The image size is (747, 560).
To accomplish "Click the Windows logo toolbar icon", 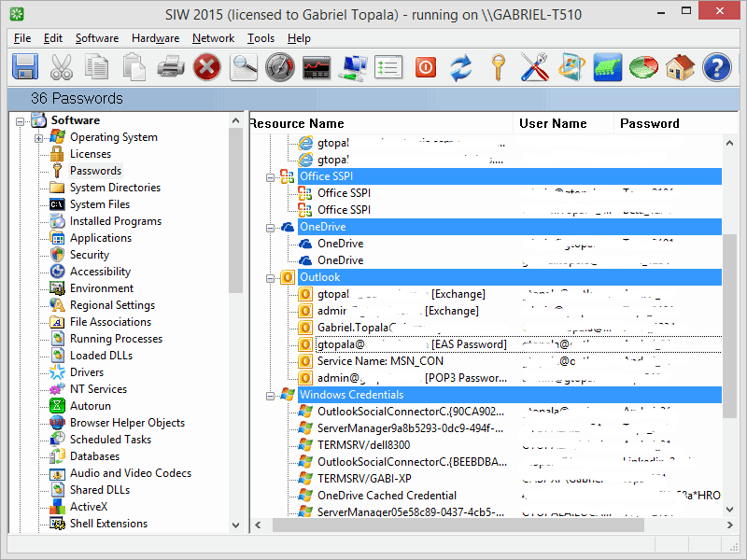I will (x=571, y=66).
